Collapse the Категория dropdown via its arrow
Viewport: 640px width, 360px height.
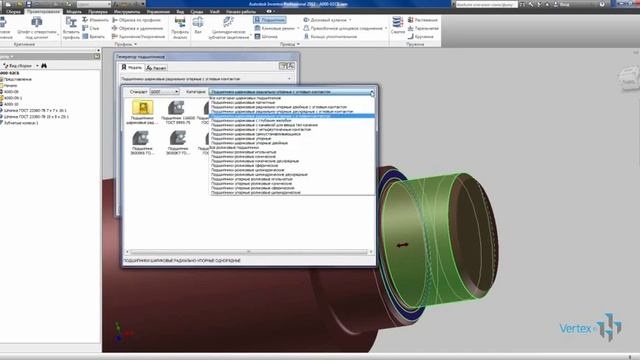point(372,92)
